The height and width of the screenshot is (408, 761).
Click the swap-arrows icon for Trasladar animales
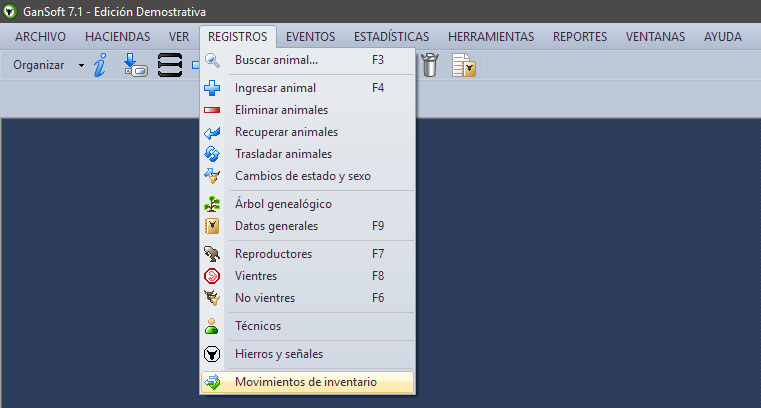(x=212, y=154)
